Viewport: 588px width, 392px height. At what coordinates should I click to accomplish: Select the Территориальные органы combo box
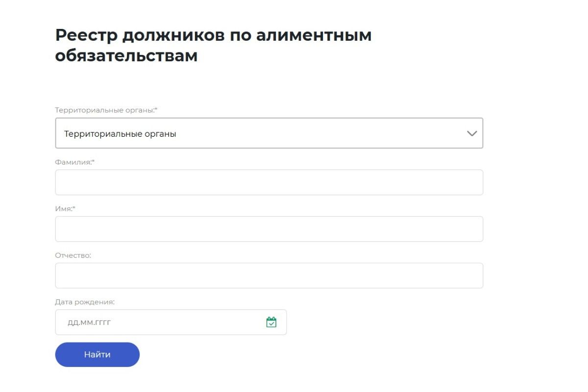click(269, 133)
